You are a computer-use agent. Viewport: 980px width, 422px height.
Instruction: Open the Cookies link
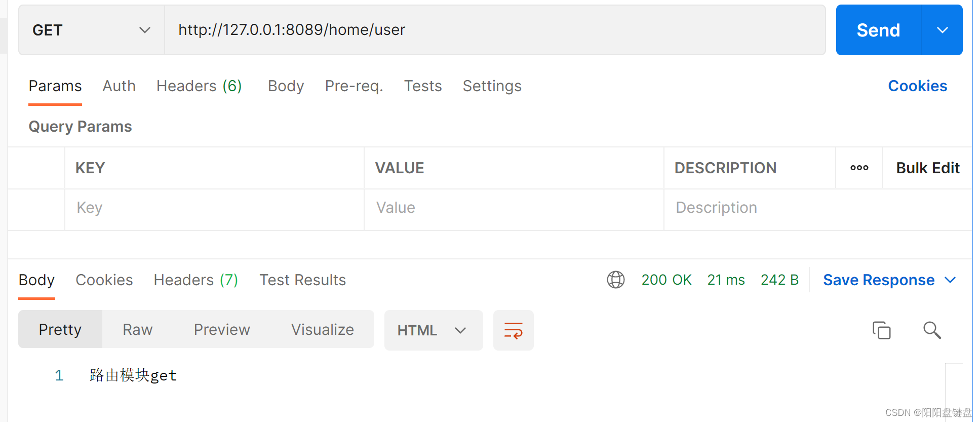click(917, 86)
